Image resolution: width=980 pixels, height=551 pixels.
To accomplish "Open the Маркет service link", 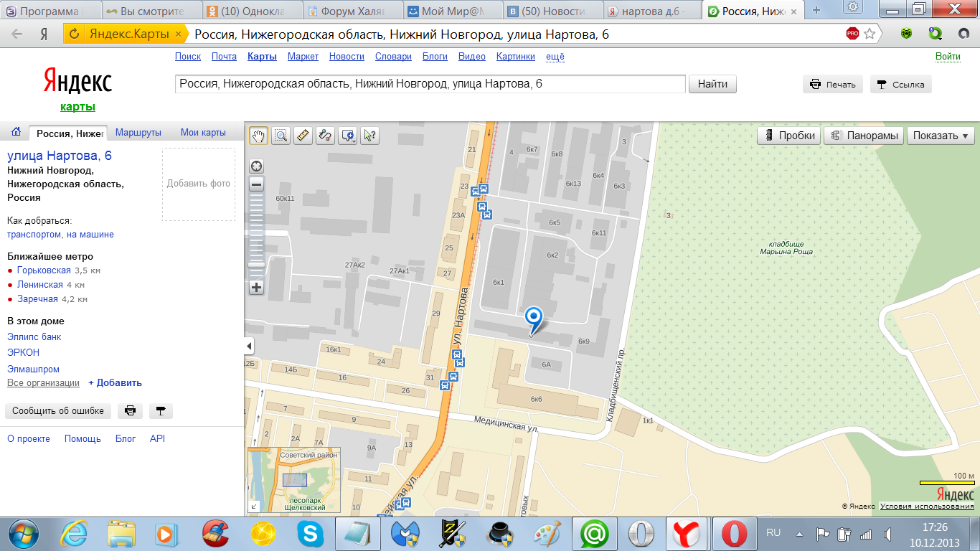I will click(303, 57).
